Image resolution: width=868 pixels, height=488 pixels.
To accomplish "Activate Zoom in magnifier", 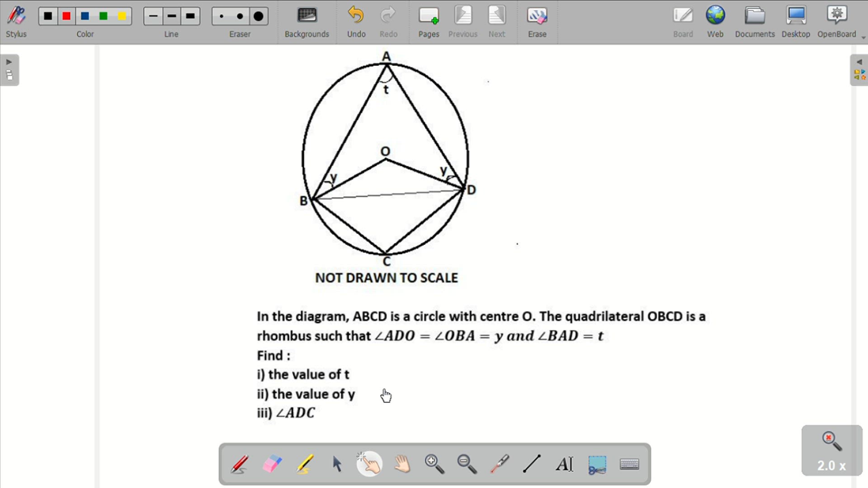I will pyautogui.click(x=434, y=464).
